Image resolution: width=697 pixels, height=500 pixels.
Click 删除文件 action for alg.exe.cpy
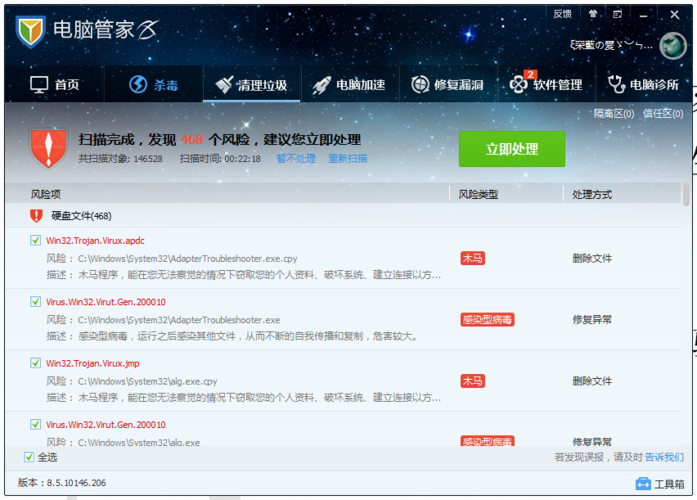592,381
